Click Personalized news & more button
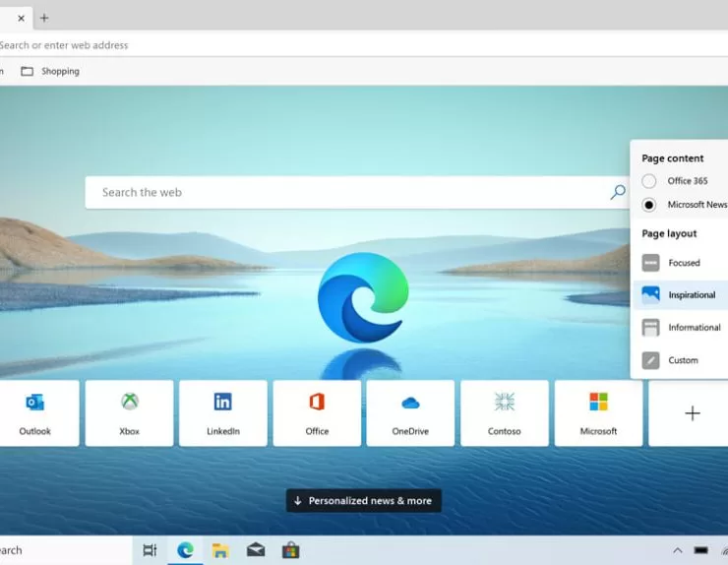 (x=364, y=501)
